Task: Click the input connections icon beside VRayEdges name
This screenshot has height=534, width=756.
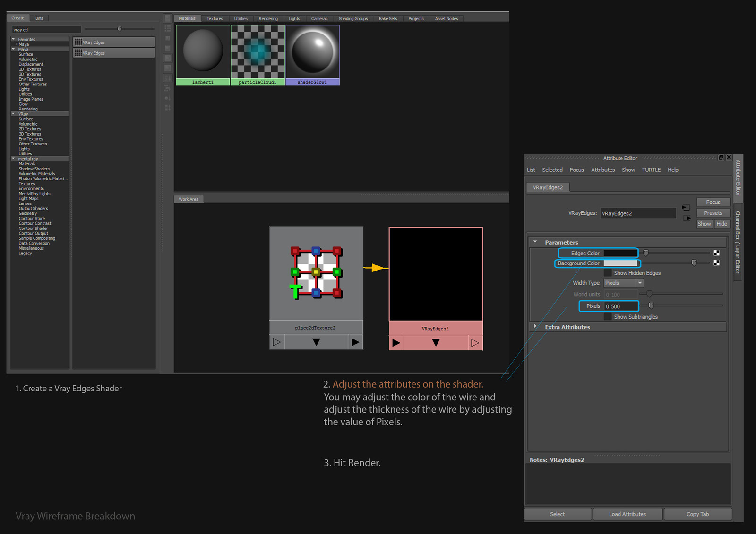Action: tap(686, 207)
